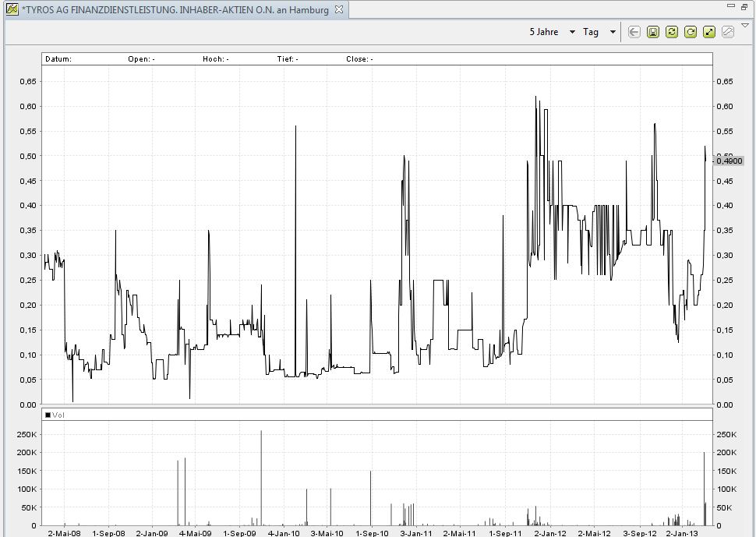Click the 1-Sep-09 date on time axis
756x537 pixels.
[240, 532]
